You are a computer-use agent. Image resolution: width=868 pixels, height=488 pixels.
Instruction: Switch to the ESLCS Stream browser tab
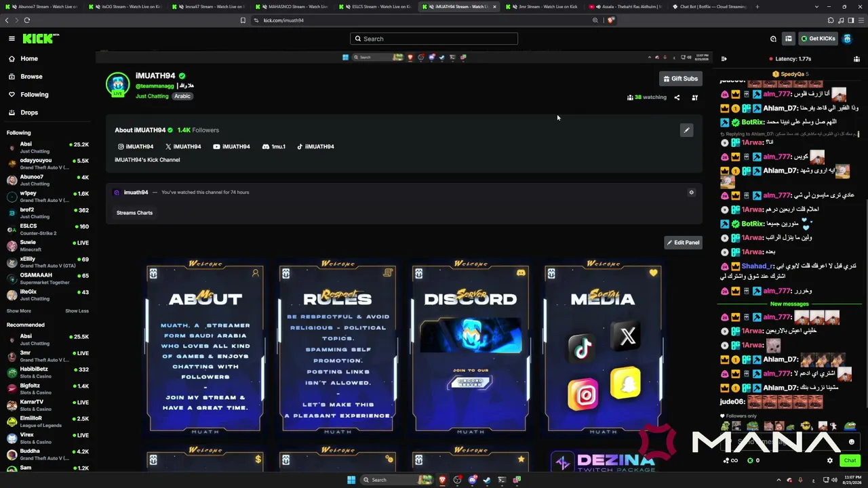(376, 7)
